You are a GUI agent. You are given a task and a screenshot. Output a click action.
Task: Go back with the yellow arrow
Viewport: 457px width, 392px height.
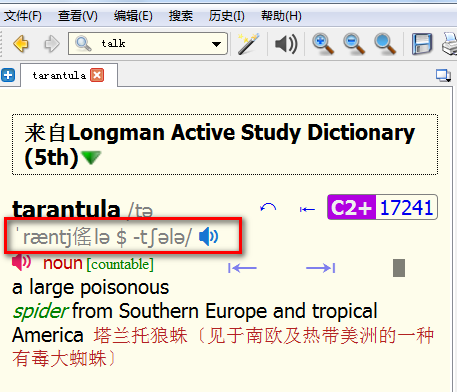click(x=21, y=44)
